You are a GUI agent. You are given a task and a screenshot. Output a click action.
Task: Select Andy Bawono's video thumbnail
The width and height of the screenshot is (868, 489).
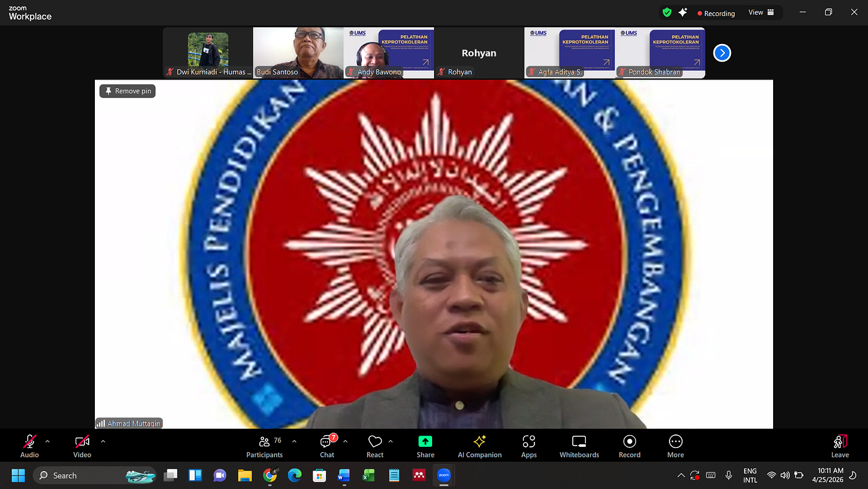389,53
